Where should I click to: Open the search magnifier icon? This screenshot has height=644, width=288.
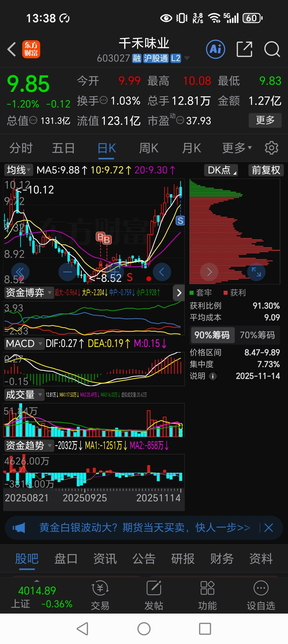pyautogui.click(x=272, y=49)
